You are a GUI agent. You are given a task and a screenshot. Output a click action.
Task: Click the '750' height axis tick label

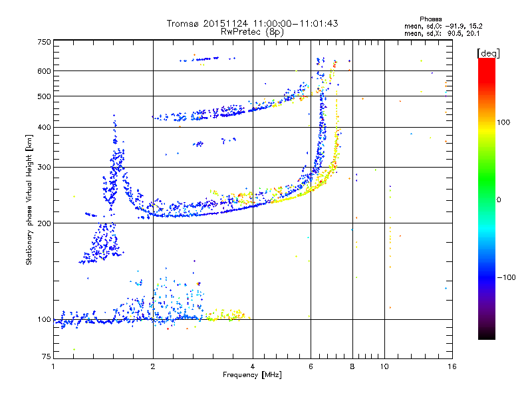pos(44,42)
